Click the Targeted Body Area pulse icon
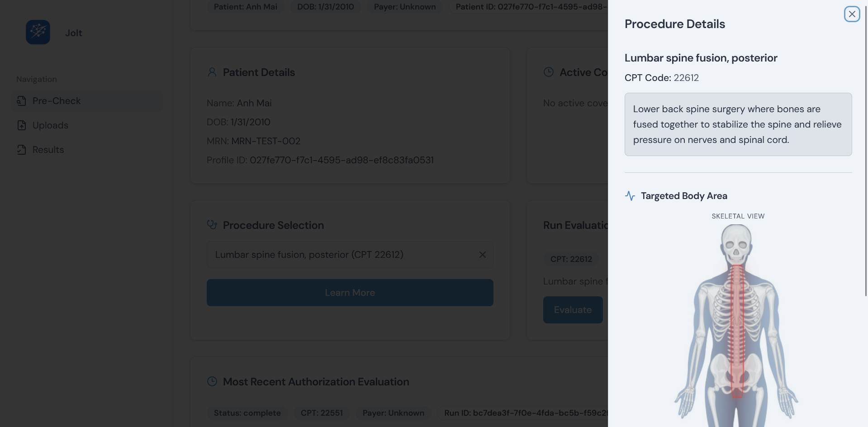The width and height of the screenshot is (868, 427). click(630, 196)
